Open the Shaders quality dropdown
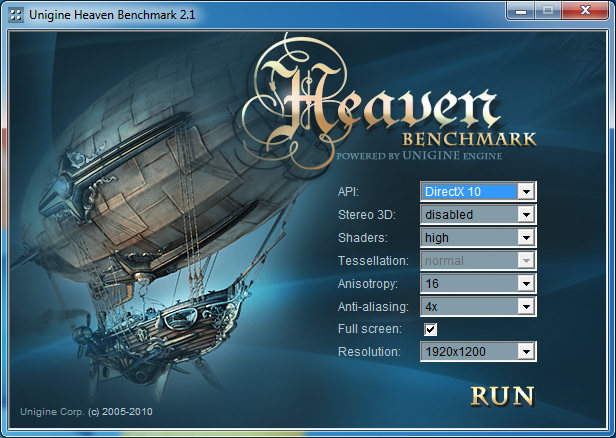616x438 pixels. 478,238
